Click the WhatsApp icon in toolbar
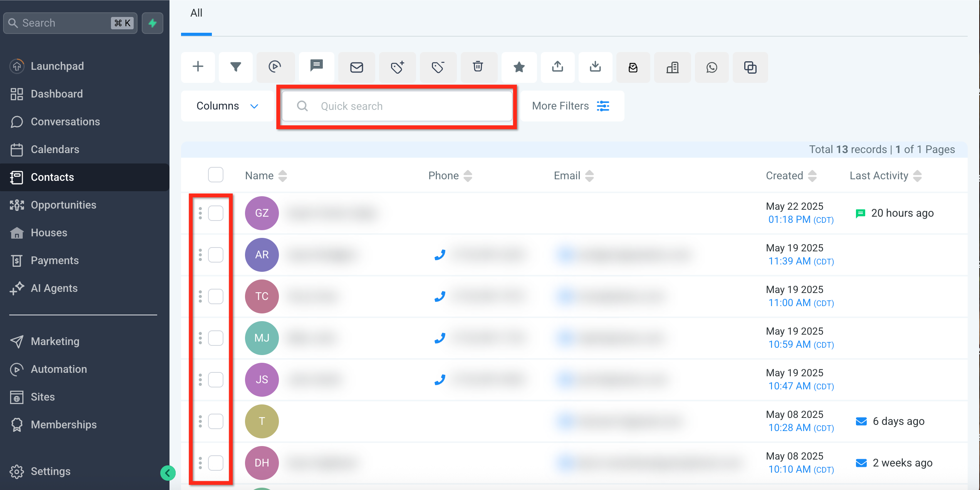980x490 pixels. [712, 67]
